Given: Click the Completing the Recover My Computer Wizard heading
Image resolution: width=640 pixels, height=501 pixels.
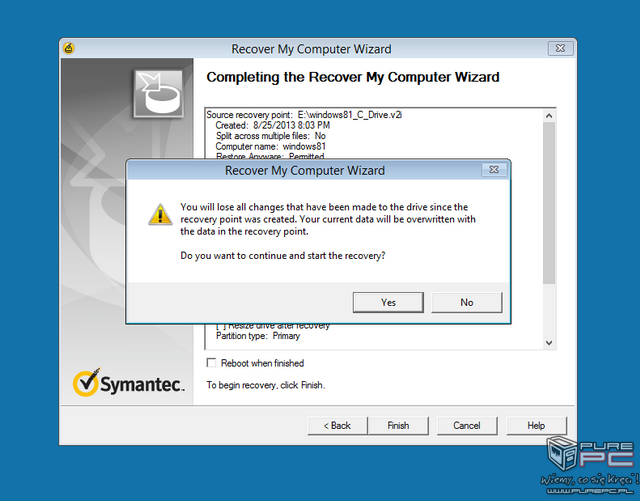Looking at the screenshot, I should coord(353,77).
